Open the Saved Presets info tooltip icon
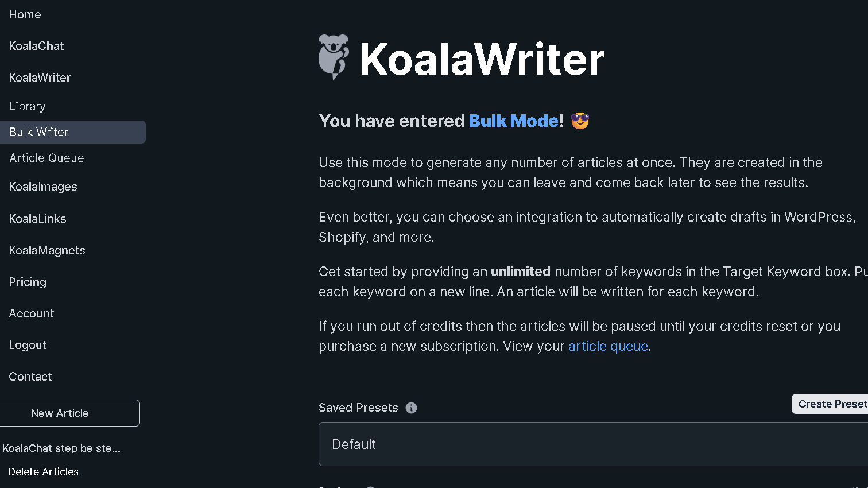This screenshot has height=488, width=868. click(x=411, y=408)
